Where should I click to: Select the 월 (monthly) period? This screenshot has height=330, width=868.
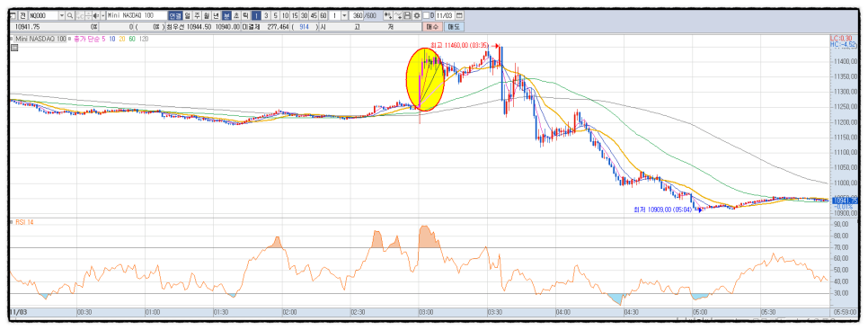206,15
